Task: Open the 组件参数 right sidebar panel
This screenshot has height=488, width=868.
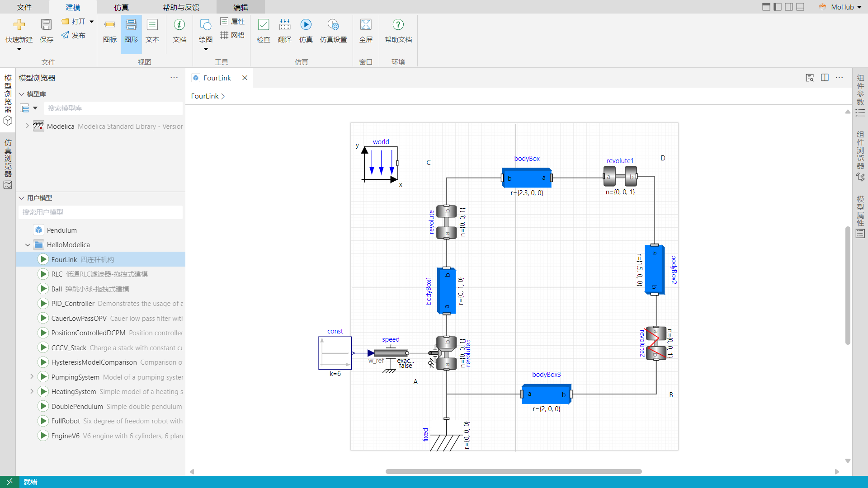Action: tap(860, 95)
